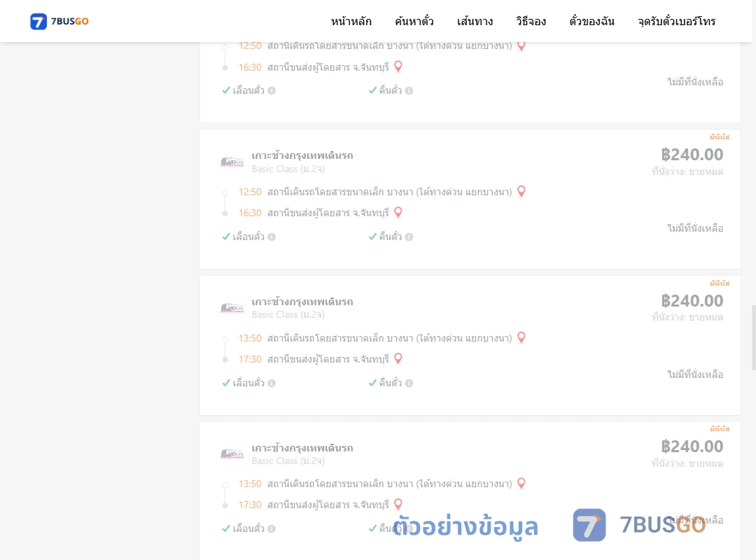The height and width of the screenshot is (560, 756).
Task: Click the เลื่อนตั๋ว info icon in the priced 12:50 card
Action: 272,237
